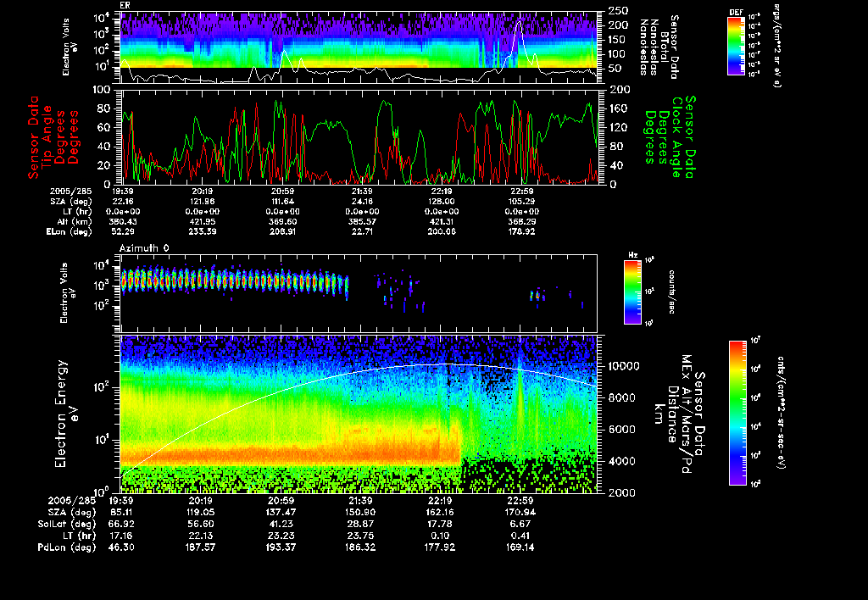Click the SZA value 111.64
Screen dimensions: 868x600
pyautogui.click(x=282, y=202)
